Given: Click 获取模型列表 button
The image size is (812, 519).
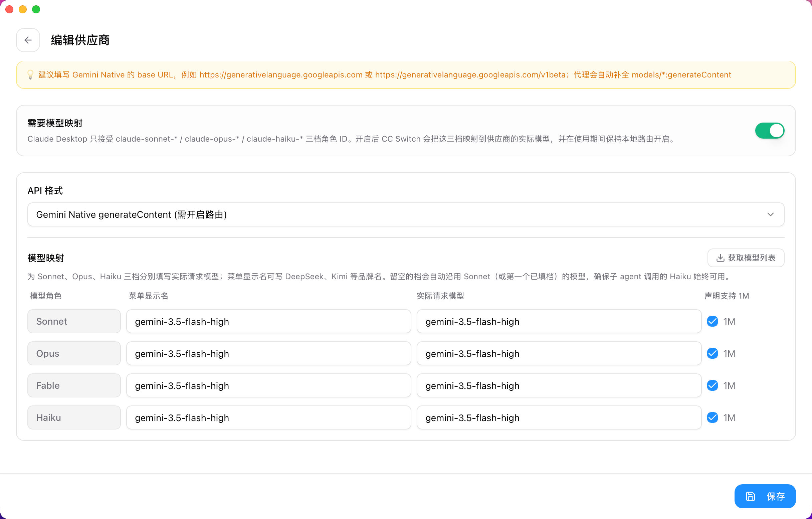Looking at the screenshot, I should (x=746, y=258).
